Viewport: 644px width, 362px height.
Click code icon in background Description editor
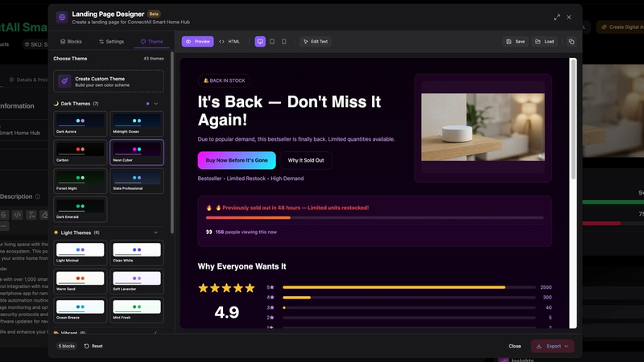click(x=17, y=215)
